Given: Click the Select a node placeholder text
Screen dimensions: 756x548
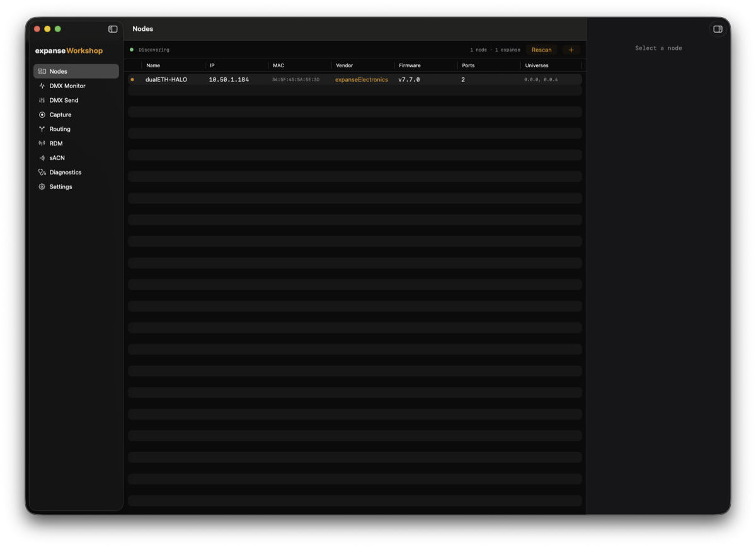Looking at the screenshot, I should [658, 48].
